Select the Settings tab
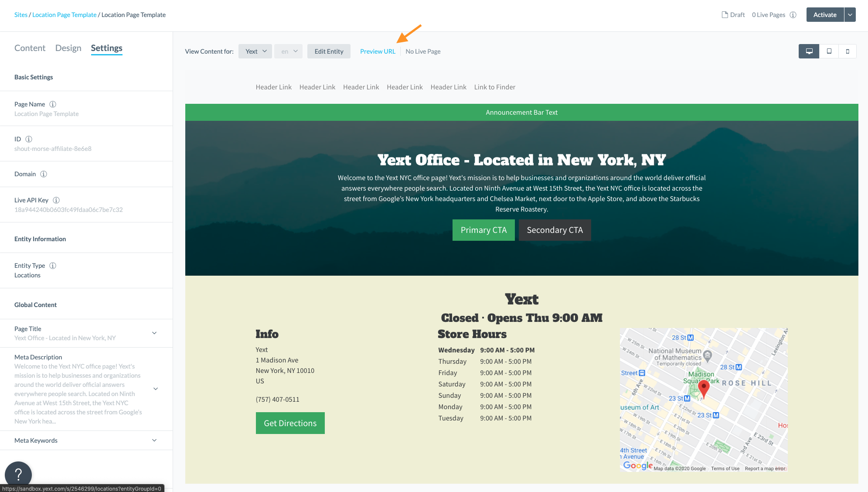The image size is (868, 492). point(106,48)
